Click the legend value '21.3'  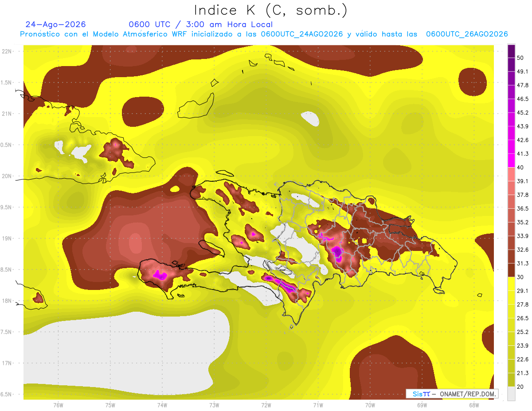point(523,373)
